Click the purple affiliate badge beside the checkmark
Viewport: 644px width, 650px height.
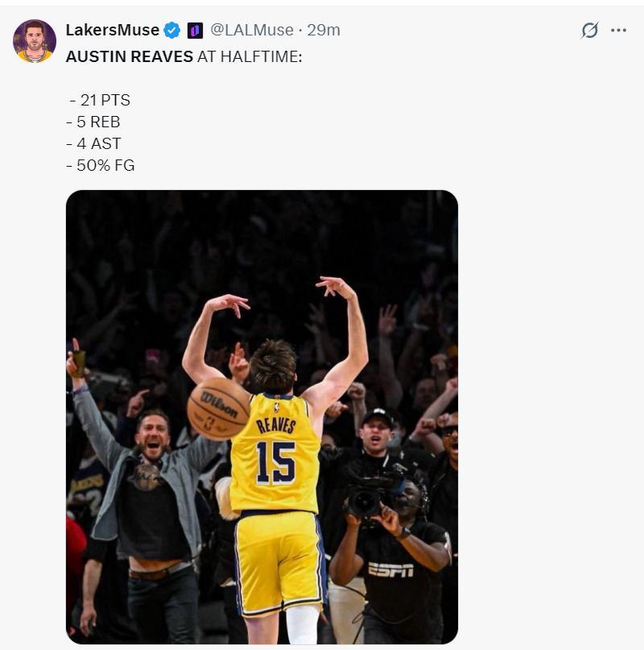pos(195,31)
